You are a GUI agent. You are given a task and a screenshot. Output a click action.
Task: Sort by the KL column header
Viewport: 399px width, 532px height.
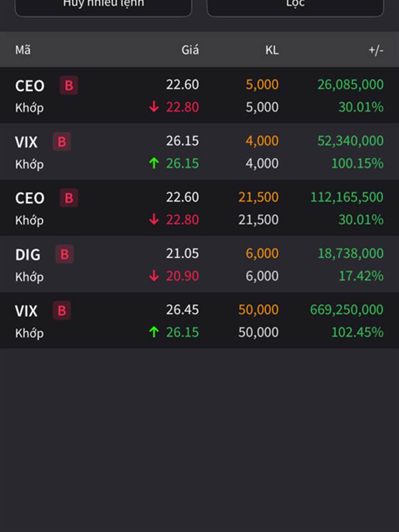tap(272, 50)
